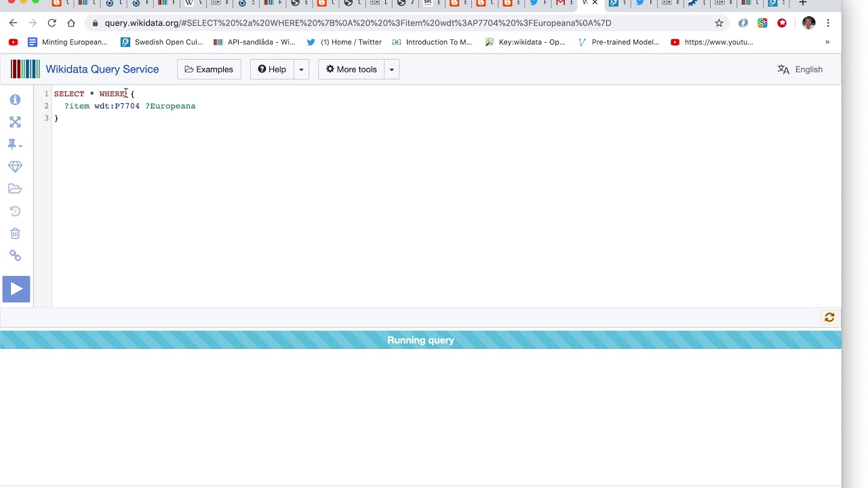Go to browser home page
868x488 pixels.
[71, 23]
